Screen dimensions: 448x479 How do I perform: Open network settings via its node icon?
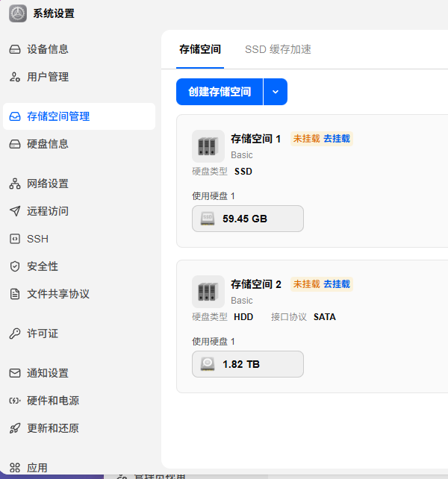(15, 184)
